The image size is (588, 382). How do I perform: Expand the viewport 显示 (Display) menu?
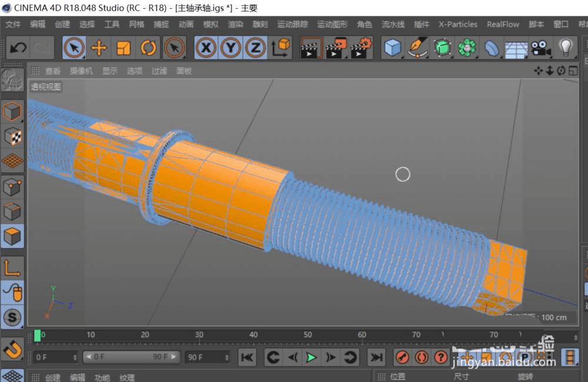click(110, 71)
